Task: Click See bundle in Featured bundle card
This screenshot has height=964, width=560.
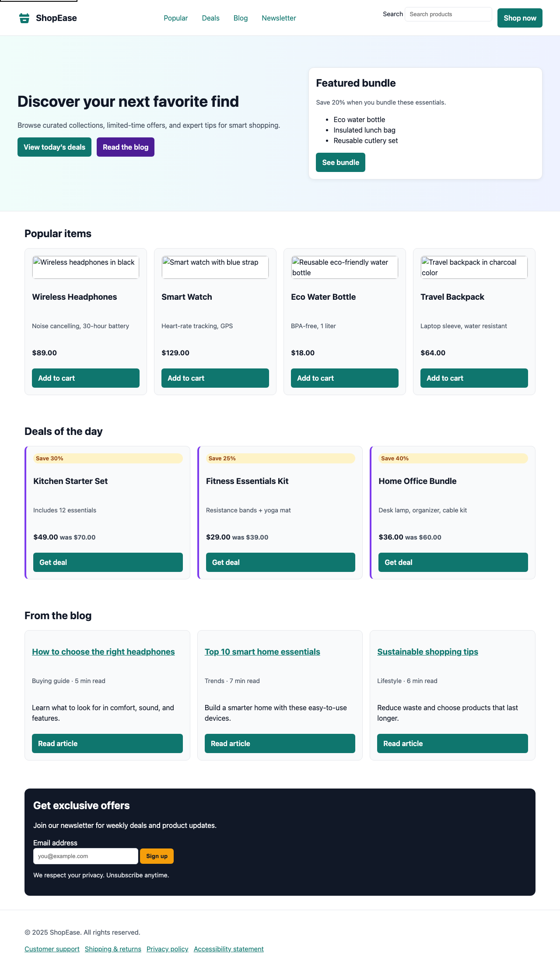Action: tap(340, 162)
